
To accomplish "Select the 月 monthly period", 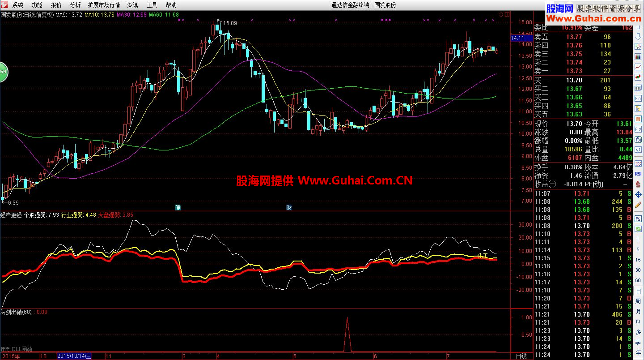I will [x=638, y=311].
